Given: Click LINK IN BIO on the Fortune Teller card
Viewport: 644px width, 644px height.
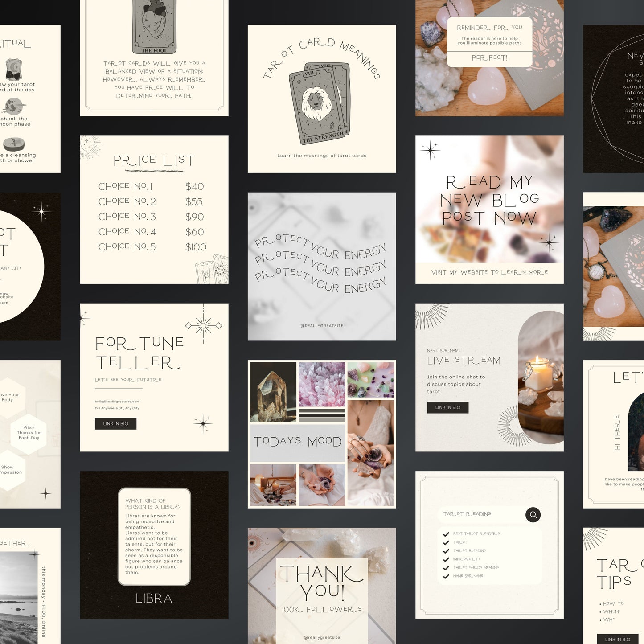Looking at the screenshot, I should pos(115,424).
